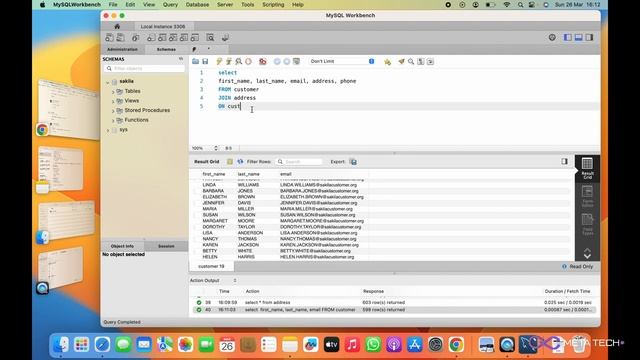Screen dimensions: 640x360
Task: Select the Local instance 3306 connection tab
Action: pyautogui.click(x=163, y=27)
